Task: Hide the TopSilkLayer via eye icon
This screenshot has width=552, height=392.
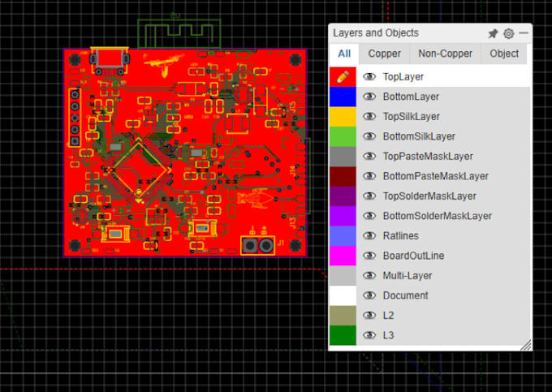Action: click(369, 117)
